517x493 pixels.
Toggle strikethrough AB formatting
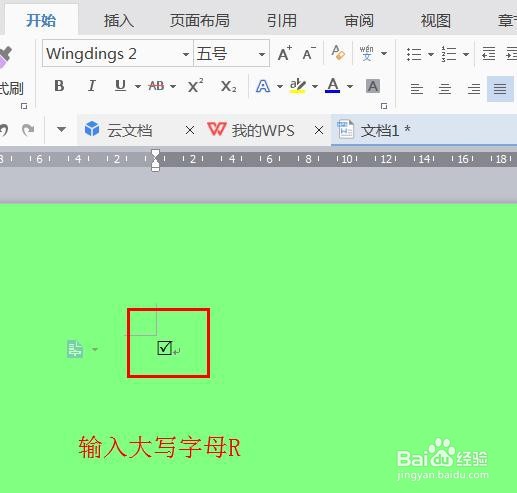[156, 86]
